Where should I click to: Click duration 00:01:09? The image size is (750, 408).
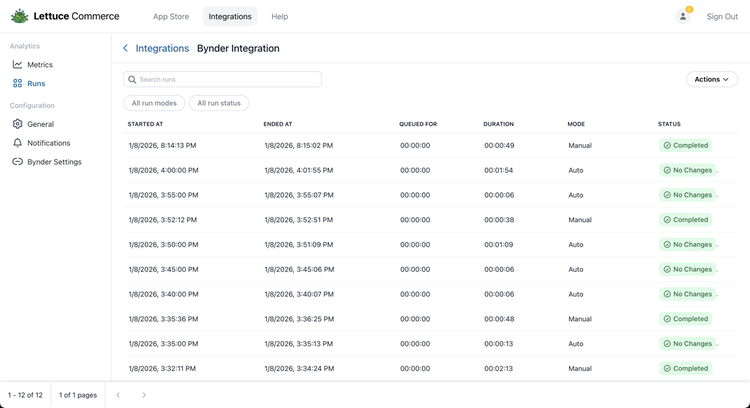coord(498,244)
